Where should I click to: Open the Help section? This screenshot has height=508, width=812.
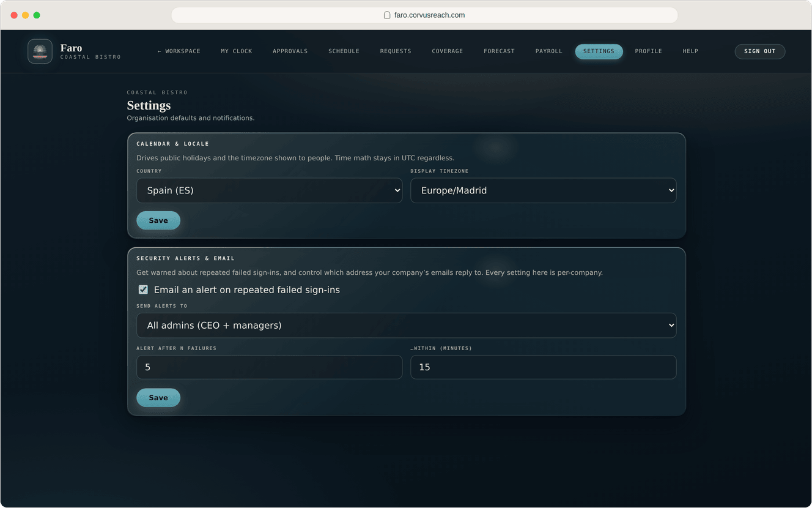pyautogui.click(x=690, y=51)
